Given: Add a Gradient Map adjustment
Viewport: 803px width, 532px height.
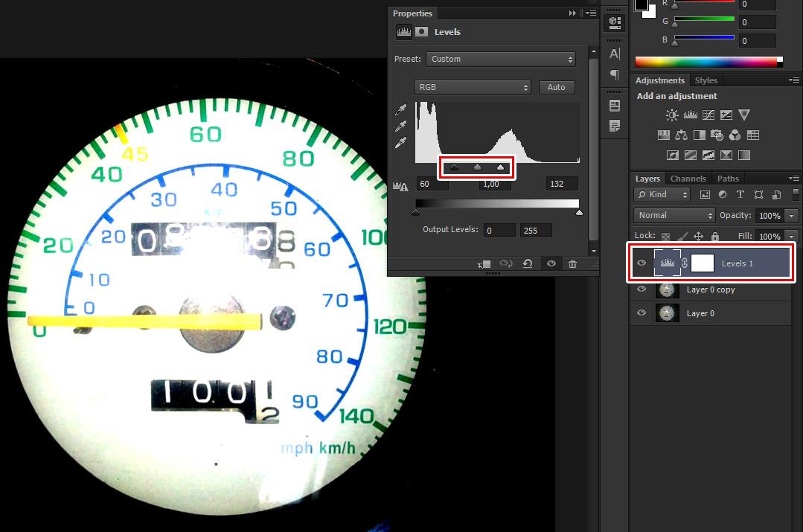Looking at the screenshot, I should tap(744, 156).
